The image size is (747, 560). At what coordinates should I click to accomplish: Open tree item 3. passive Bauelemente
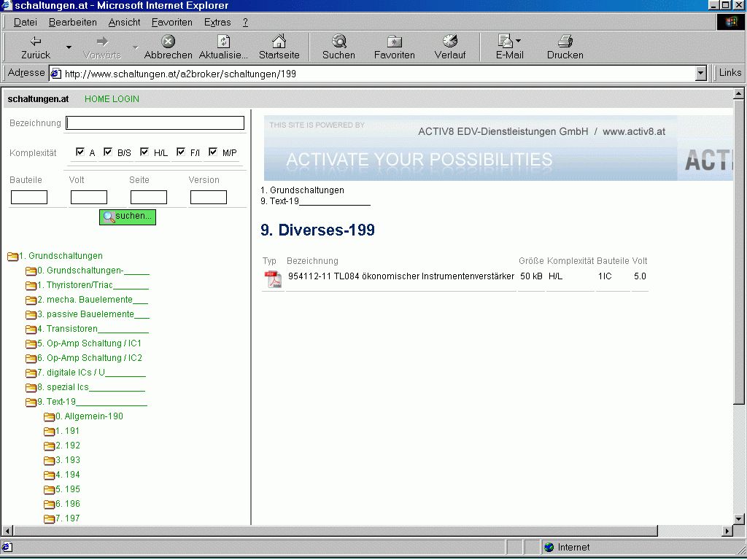pyautogui.click(x=93, y=314)
